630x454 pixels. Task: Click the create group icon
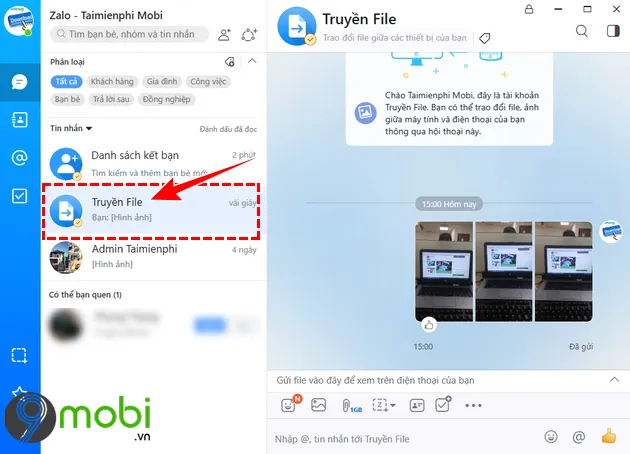point(249,35)
